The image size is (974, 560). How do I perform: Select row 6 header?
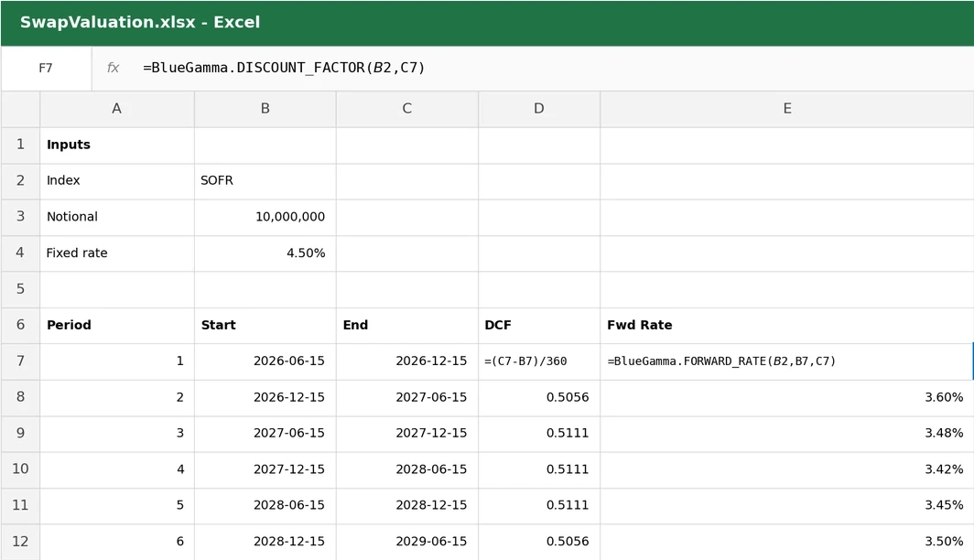click(x=20, y=326)
